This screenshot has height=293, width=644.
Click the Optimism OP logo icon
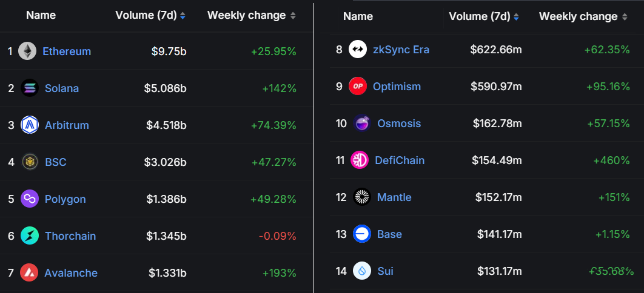click(x=358, y=87)
